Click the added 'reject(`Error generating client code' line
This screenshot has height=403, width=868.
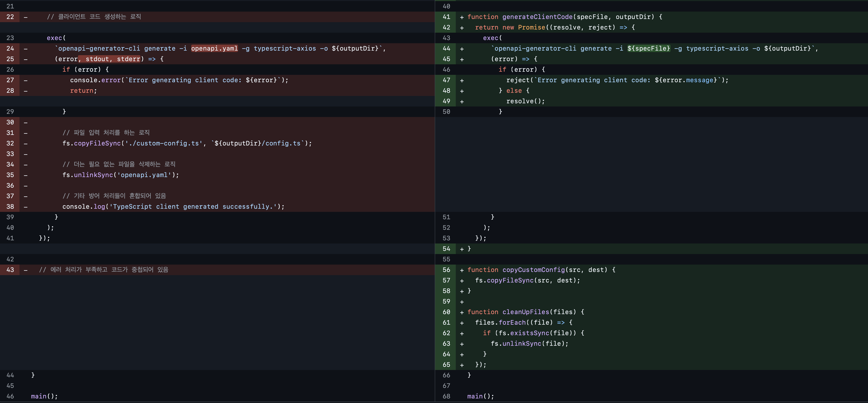617,80
